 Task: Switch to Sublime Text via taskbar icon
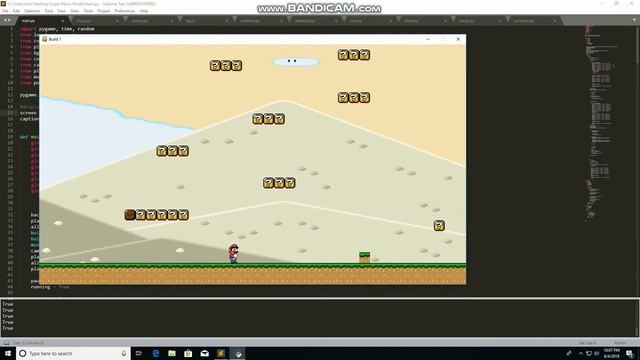[x=221, y=353]
